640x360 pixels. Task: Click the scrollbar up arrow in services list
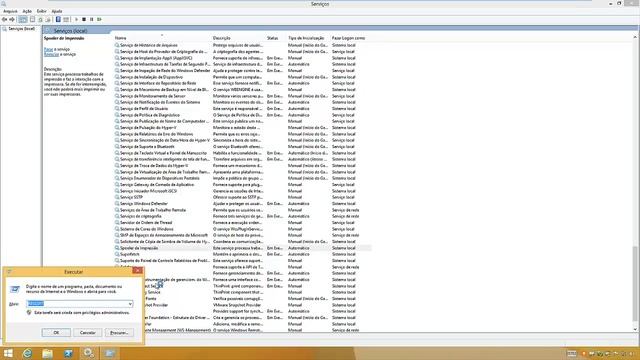point(635,38)
